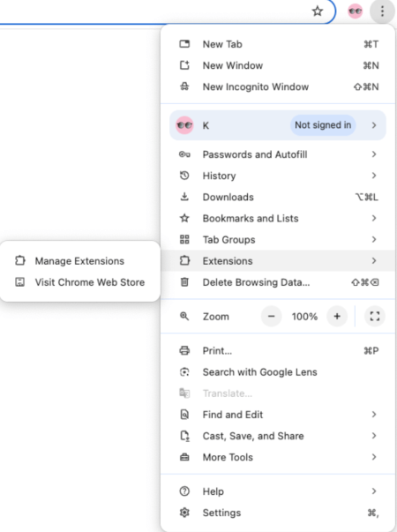Click the Help question mark icon

tap(184, 491)
